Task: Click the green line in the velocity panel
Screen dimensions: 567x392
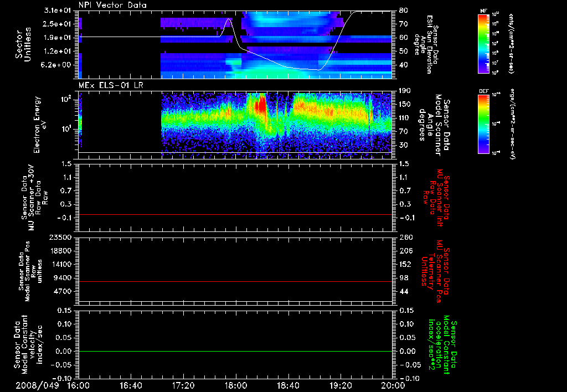Action: click(x=235, y=351)
